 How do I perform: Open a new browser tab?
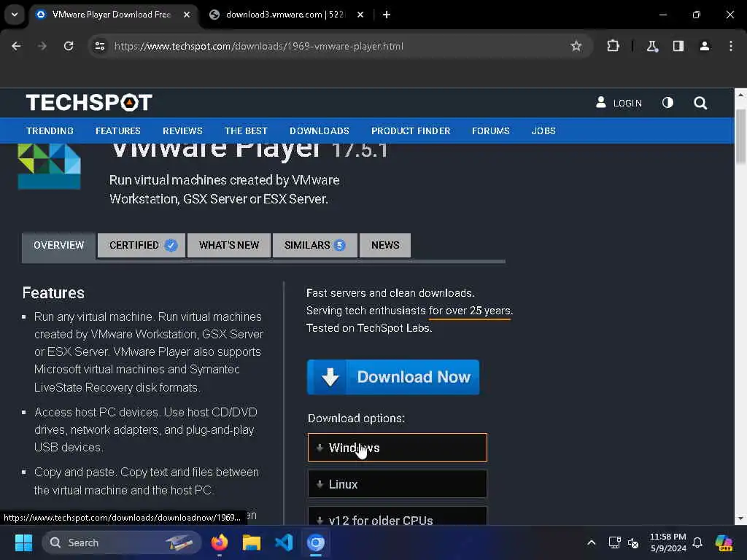387,15
